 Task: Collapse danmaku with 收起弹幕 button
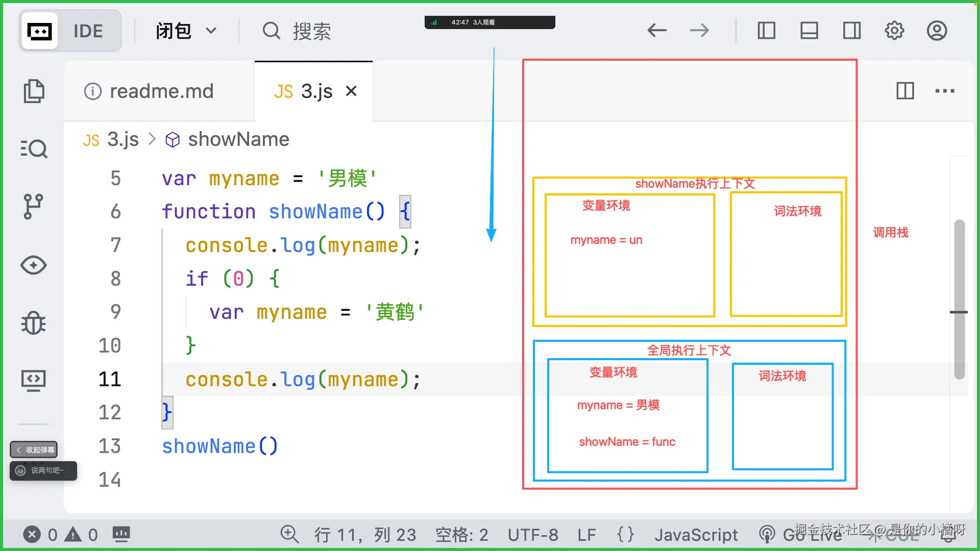click(34, 449)
